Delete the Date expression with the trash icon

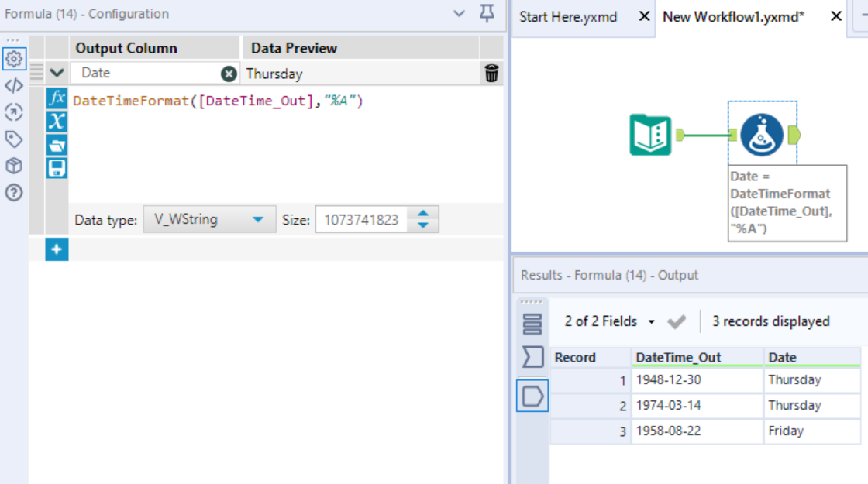click(491, 73)
